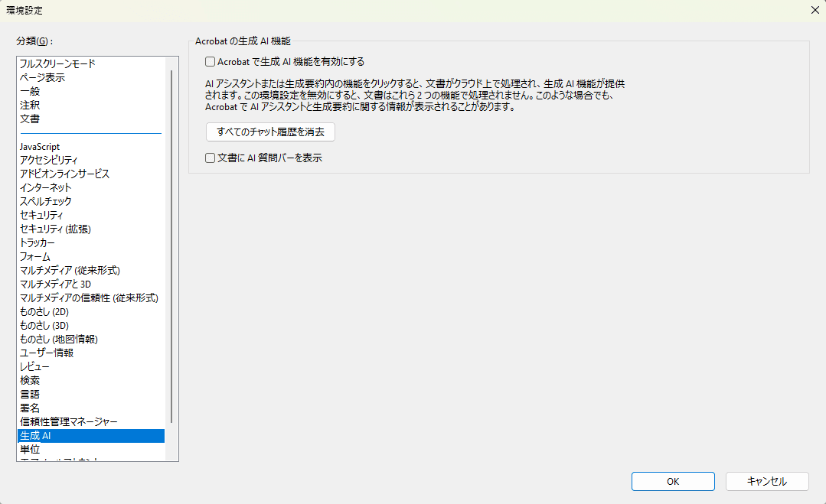Viewport: 826px width, 504px height.
Task: Click the category list scrollbar thumb
Action: click(171, 246)
